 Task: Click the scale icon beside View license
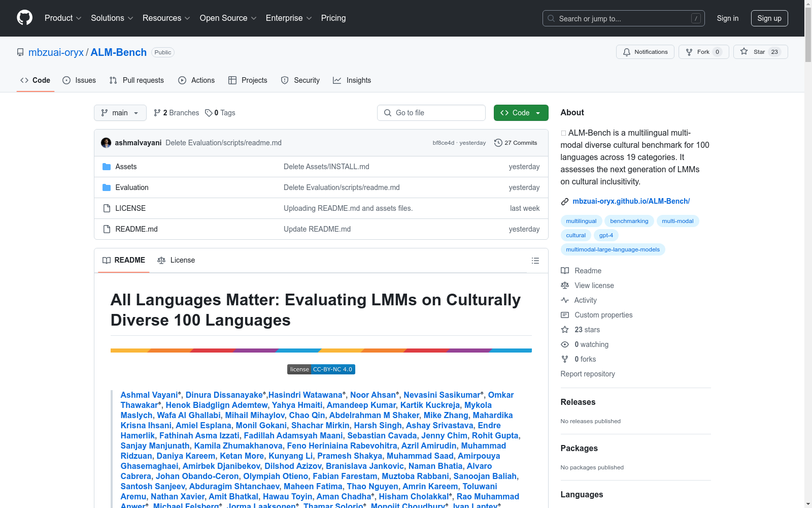pos(565,285)
